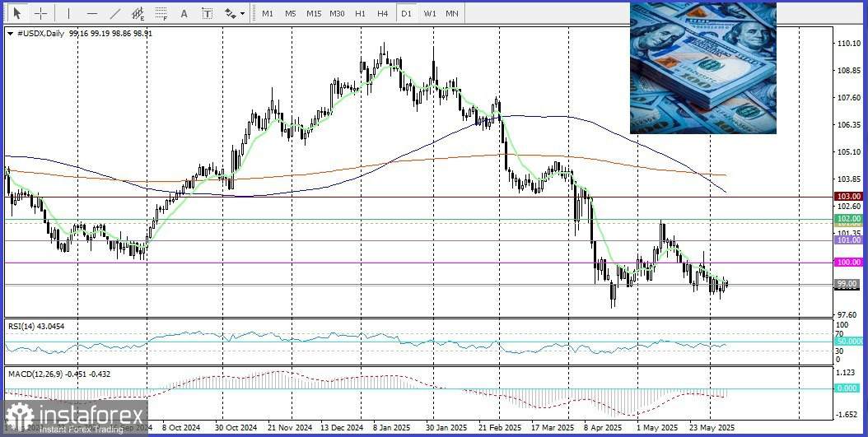This screenshot has width=868, height=437.
Task: Click the 13 Dec 2024 date label
Action: 342,428
